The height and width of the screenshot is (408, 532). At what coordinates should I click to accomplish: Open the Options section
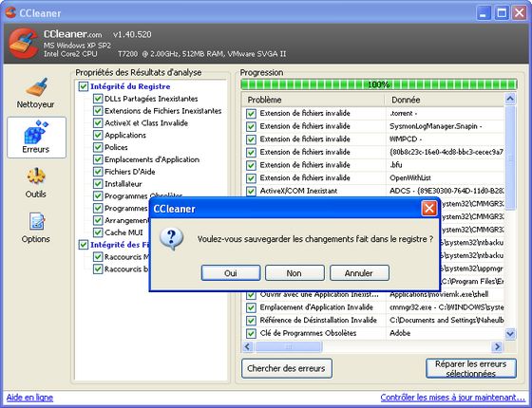pyautogui.click(x=36, y=228)
